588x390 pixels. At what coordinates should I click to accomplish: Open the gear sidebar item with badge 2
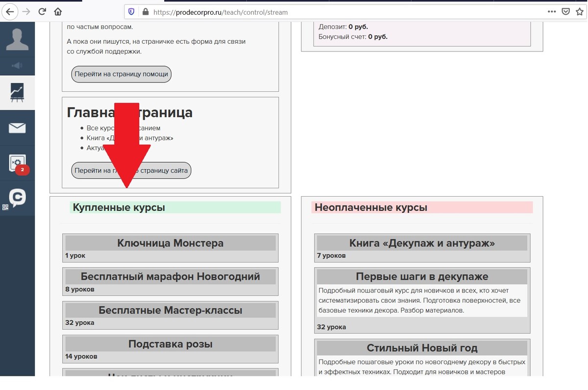coord(18,163)
